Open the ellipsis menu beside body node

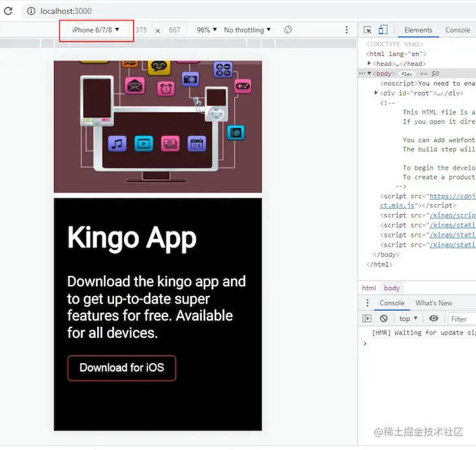(362, 73)
